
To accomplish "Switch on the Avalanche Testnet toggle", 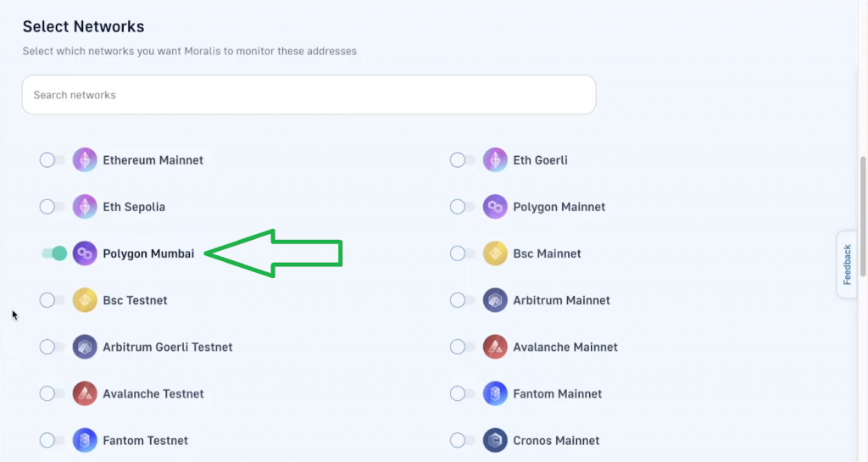I will click(52, 393).
